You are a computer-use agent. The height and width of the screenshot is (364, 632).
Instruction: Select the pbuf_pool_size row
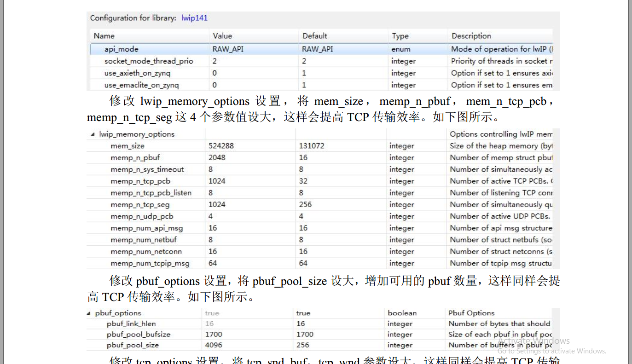pos(133,345)
